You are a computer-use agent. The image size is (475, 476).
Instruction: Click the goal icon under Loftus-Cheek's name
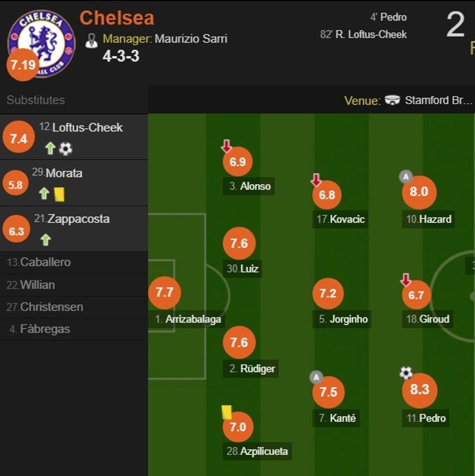(x=65, y=148)
